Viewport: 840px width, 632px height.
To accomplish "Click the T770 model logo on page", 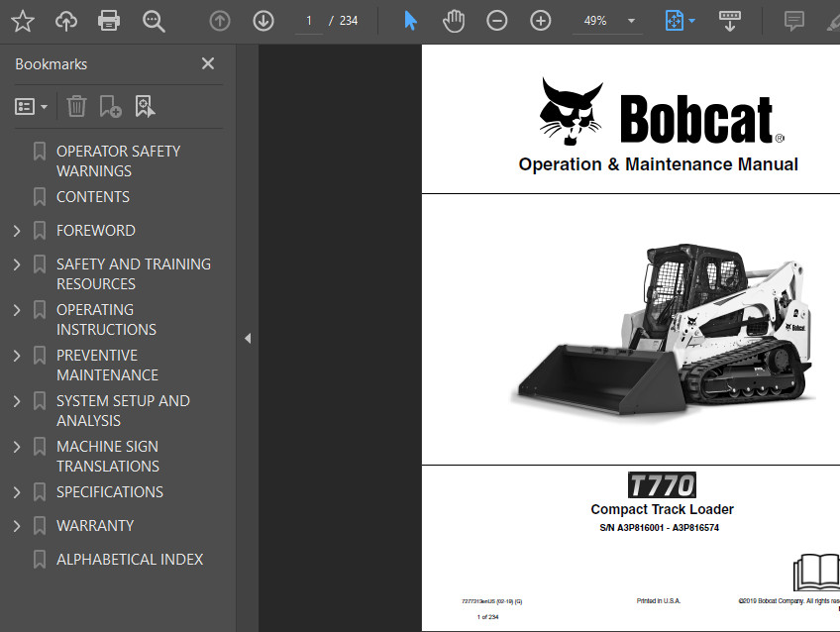I will coord(662,484).
